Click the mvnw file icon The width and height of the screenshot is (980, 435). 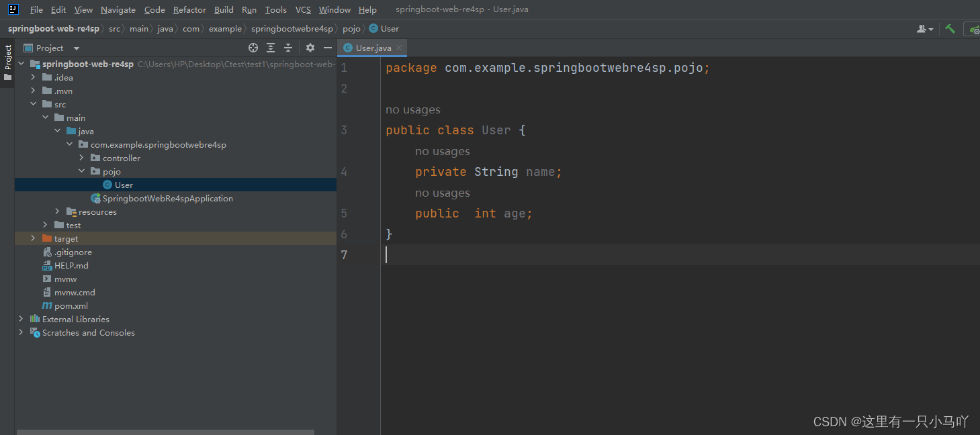click(47, 279)
